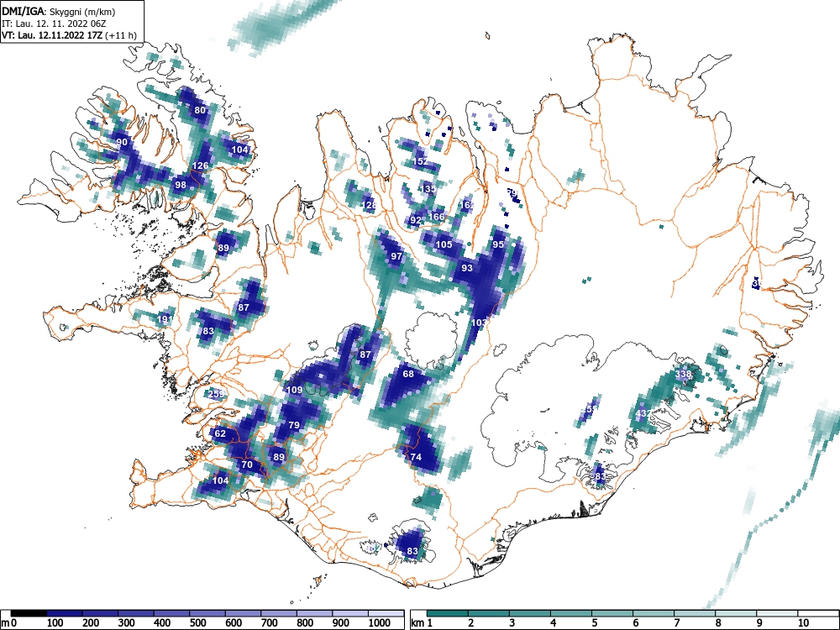Click visibility value 103 on the map

(479, 323)
